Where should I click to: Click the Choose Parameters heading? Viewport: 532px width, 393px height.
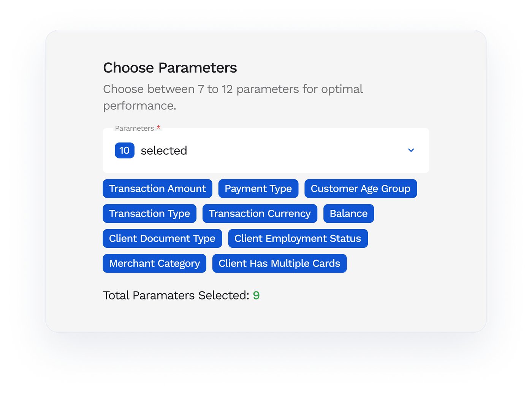tap(170, 68)
